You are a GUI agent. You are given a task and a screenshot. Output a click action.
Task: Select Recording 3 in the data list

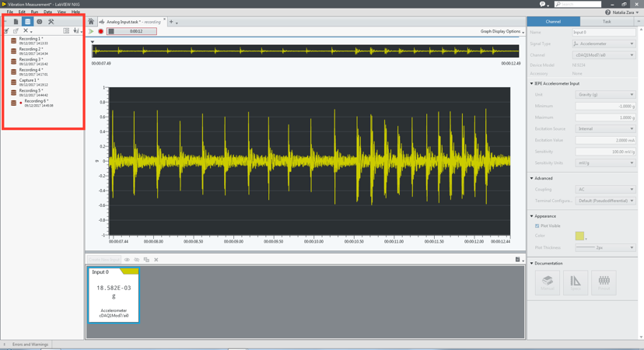31,61
